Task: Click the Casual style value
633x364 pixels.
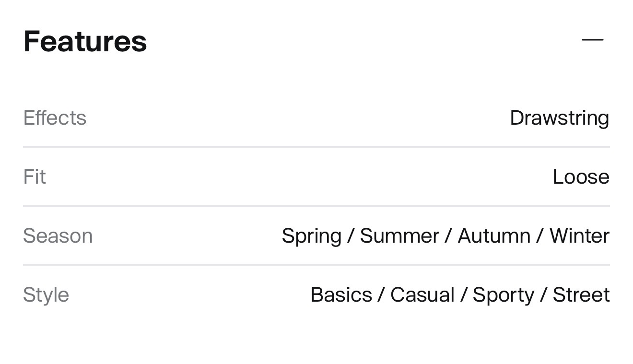Action: [422, 295]
